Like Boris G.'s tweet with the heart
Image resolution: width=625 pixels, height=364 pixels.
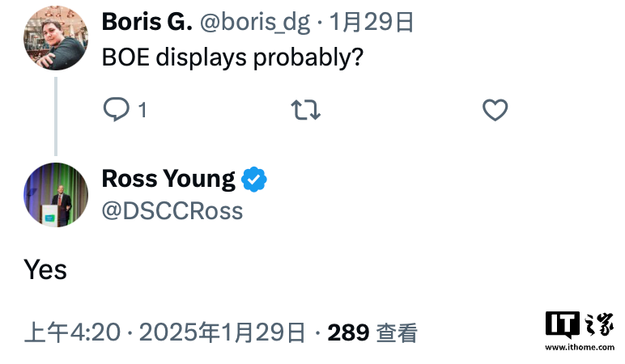click(x=495, y=110)
